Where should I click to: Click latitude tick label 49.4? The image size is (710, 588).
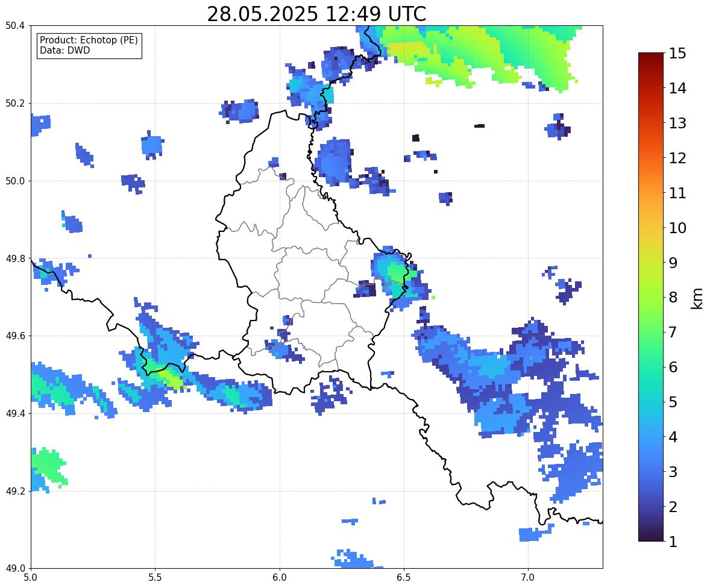[15, 414]
